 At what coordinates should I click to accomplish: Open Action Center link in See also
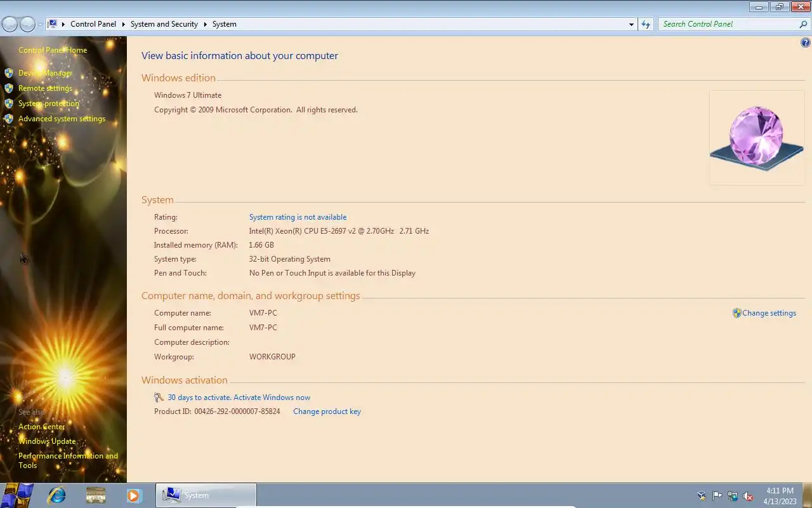click(x=42, y=427)
